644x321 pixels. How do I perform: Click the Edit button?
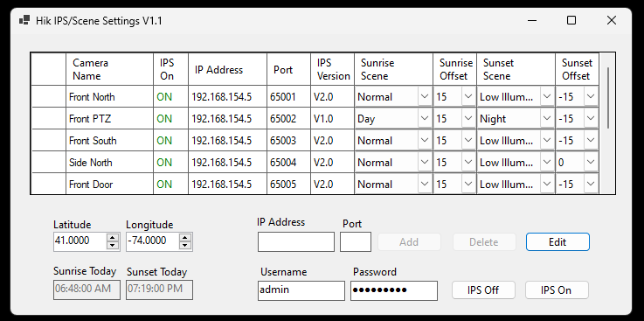click(x=557, y=242)
